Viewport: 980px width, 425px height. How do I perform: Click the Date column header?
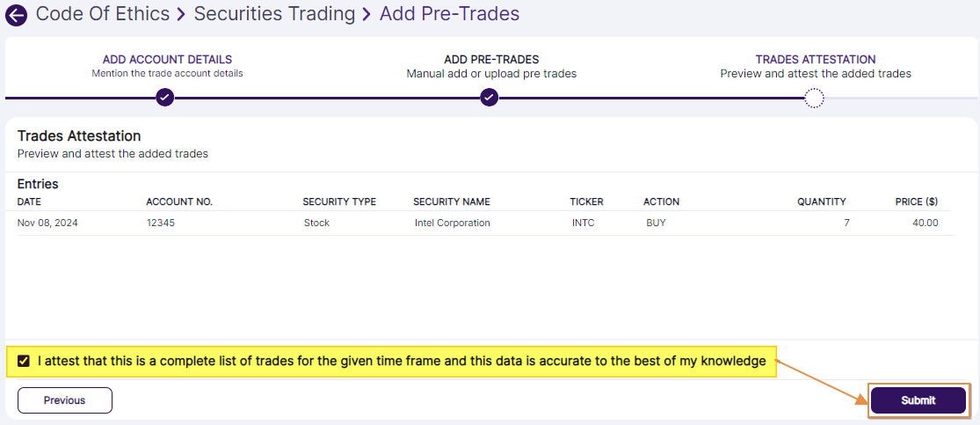coord(29,202)
